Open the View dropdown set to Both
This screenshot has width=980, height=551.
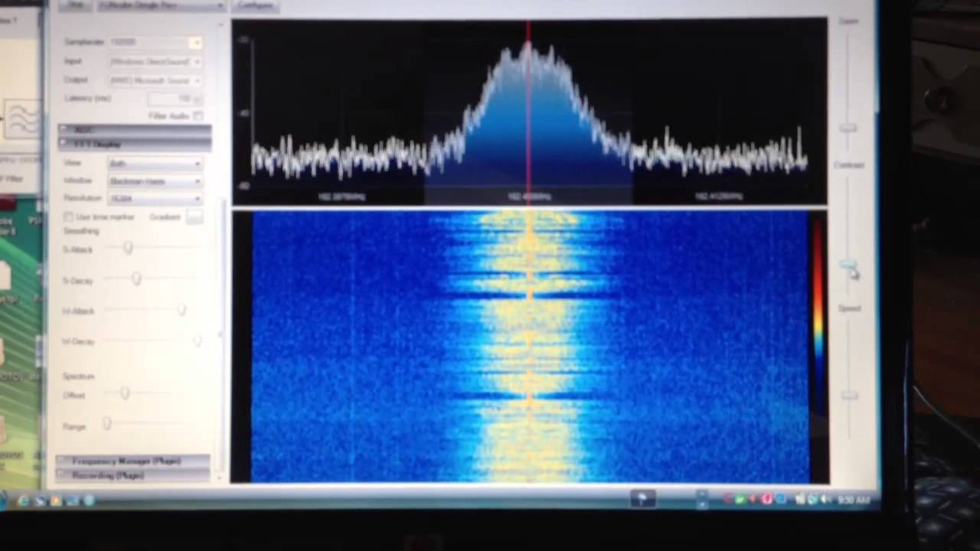click(155, 163)
